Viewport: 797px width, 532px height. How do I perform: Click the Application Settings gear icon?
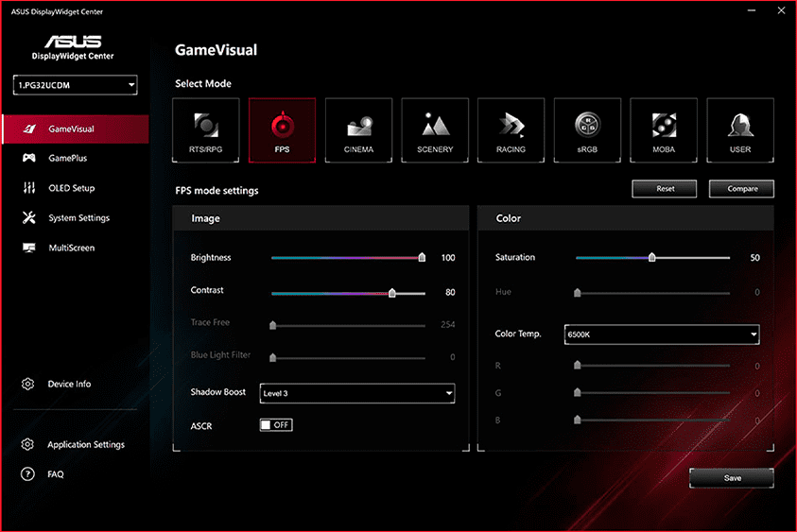(x=27, y=445)
